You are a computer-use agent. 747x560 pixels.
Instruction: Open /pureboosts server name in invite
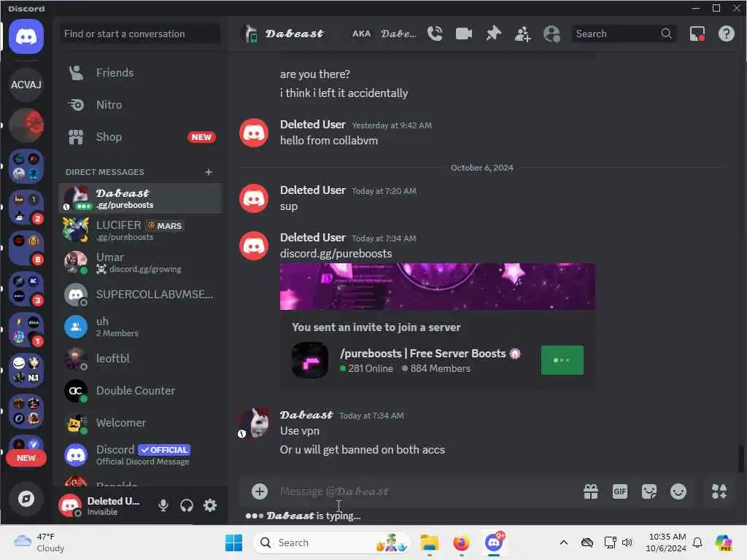(x=422, y=354)
